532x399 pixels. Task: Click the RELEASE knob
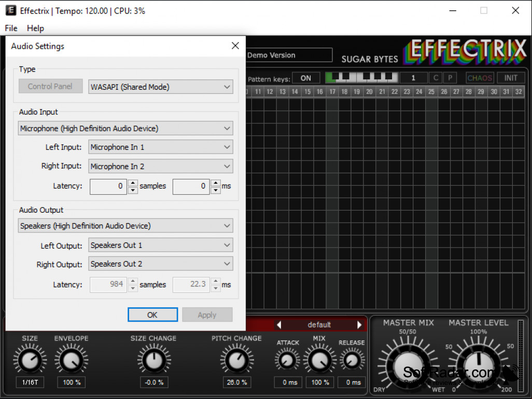click(352, 360)
